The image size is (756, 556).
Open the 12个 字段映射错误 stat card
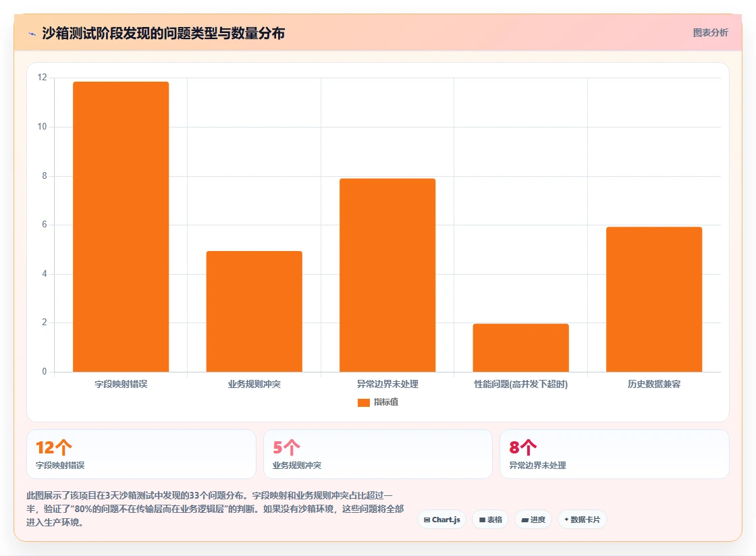141,454
